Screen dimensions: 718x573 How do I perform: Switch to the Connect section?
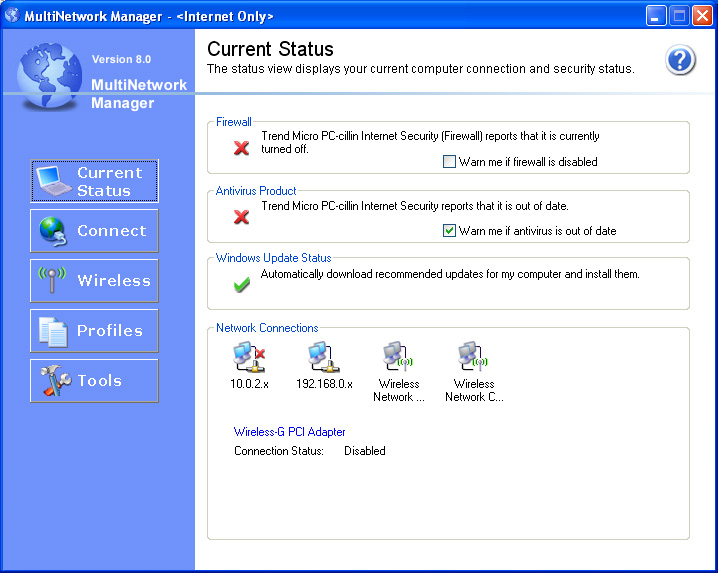coord(94,231)
